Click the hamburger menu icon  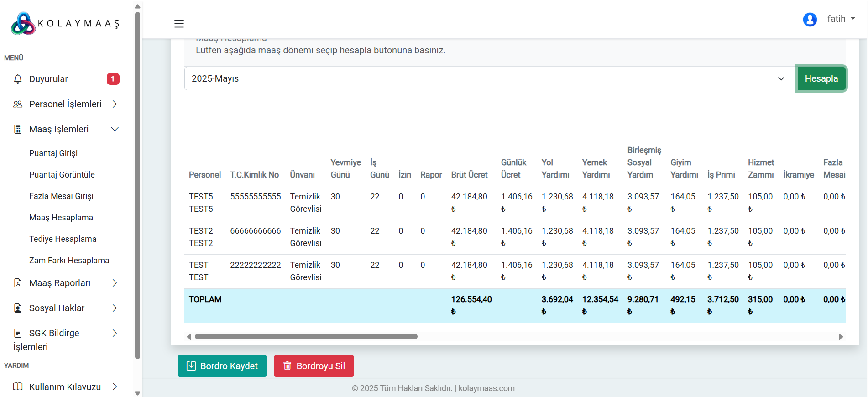179,24
